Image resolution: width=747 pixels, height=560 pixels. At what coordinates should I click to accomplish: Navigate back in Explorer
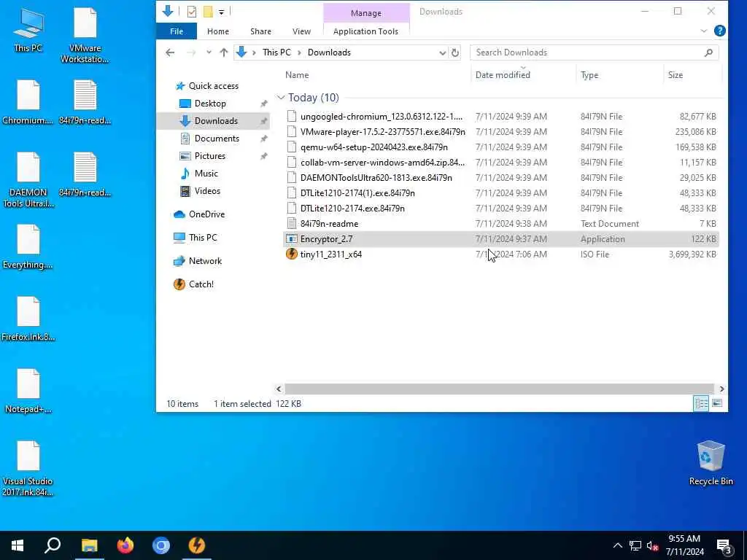tap(170, 52)
